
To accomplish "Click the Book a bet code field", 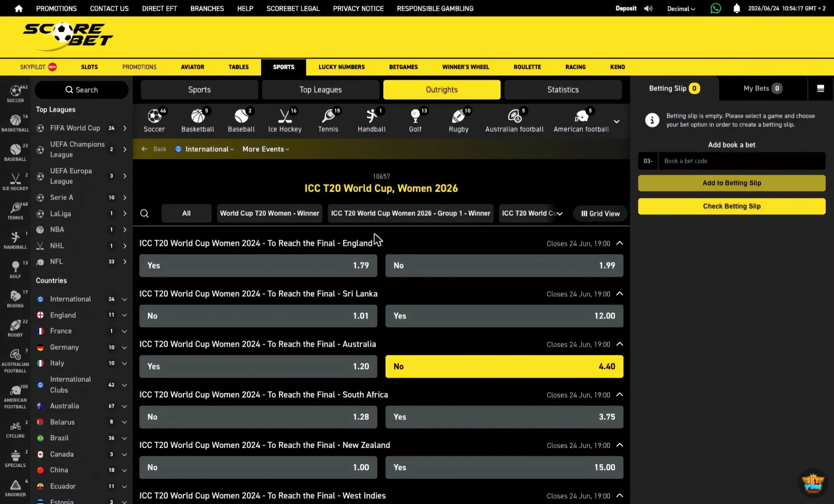I will point(741,161).
